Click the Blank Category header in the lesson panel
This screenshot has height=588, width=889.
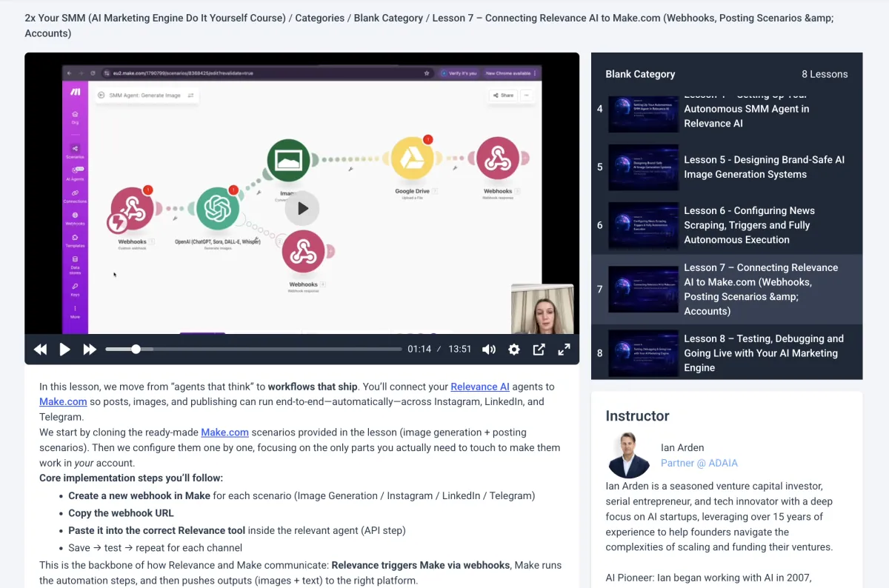pyautogui.click(x=640, y=74)
